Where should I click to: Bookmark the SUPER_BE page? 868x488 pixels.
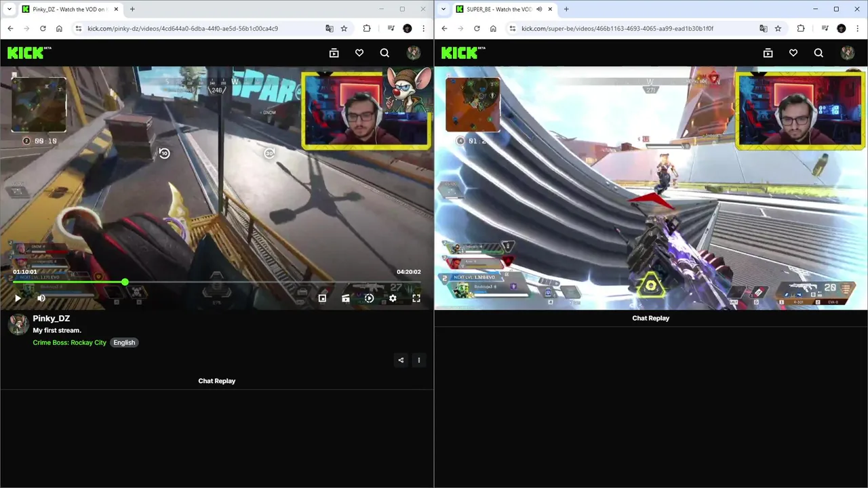pos(778,28)
